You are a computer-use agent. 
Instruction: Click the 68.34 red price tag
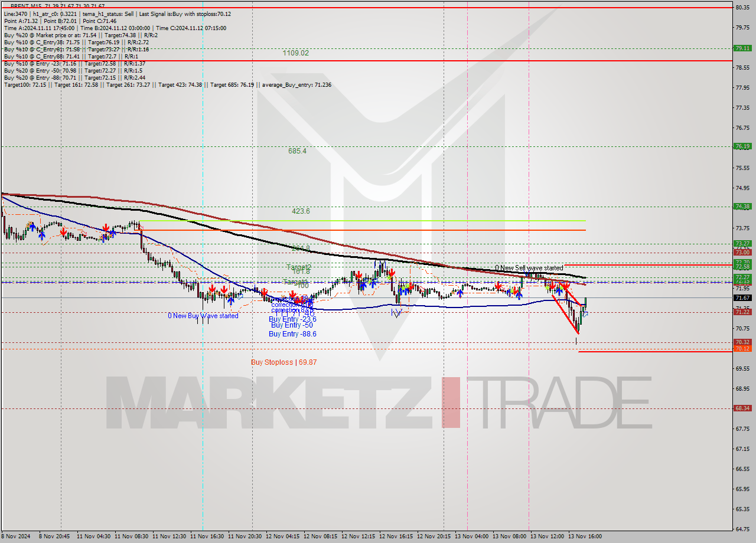point(742,408)
